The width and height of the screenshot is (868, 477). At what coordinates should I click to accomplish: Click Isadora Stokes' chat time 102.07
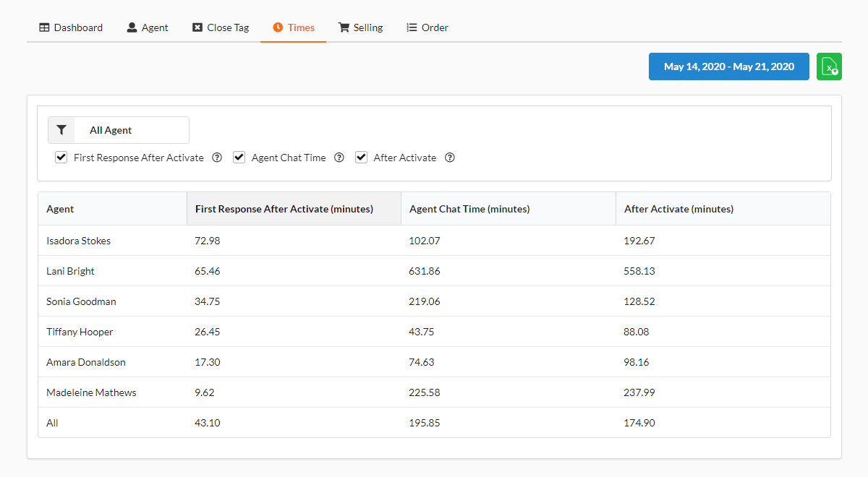pyautogui.click(x=425, y=241)
